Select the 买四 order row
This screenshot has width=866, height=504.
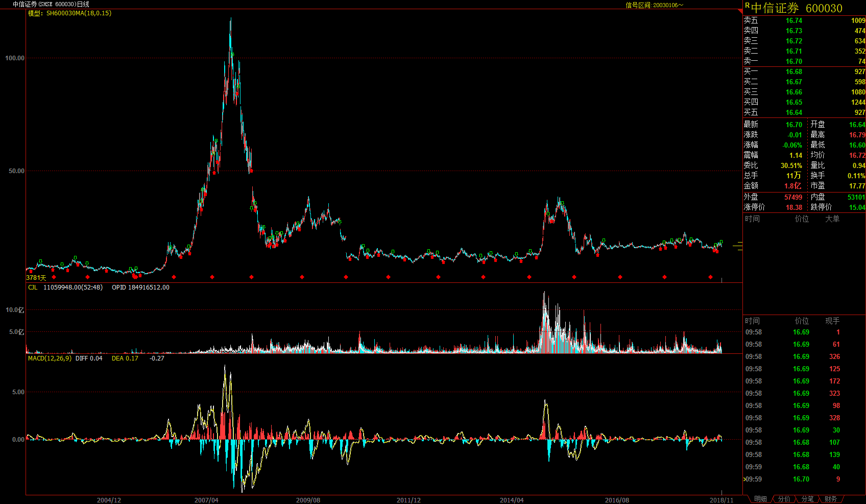coord(804,102)
